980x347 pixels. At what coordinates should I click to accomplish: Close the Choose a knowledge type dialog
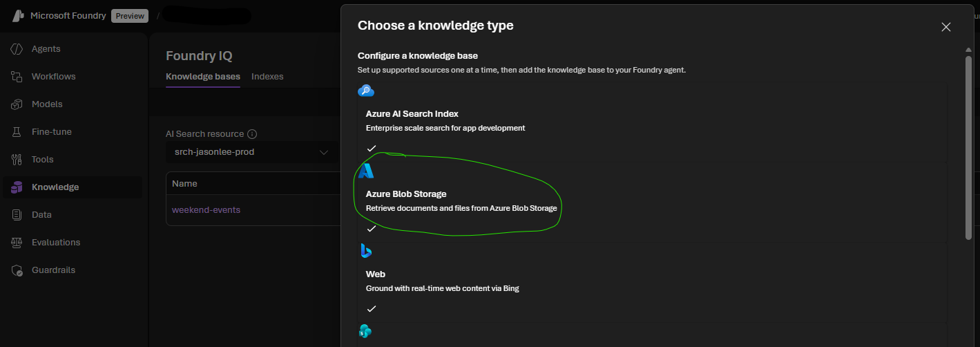(946, 27)
